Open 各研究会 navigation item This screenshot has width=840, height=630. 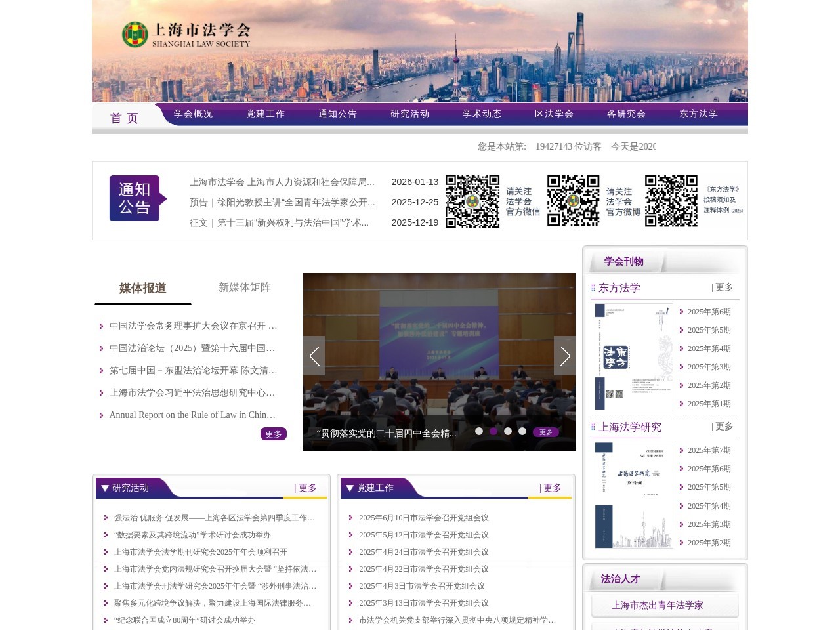(x=626, y=114)
